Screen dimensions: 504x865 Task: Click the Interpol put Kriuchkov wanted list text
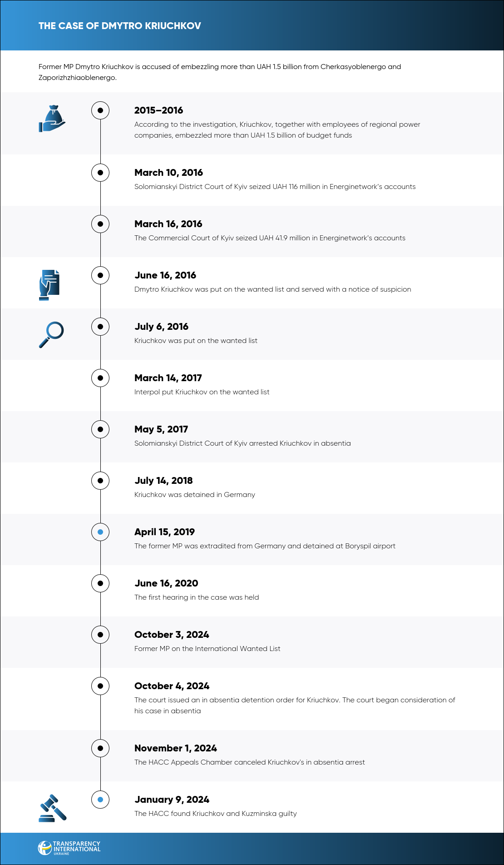click(202, 392)
